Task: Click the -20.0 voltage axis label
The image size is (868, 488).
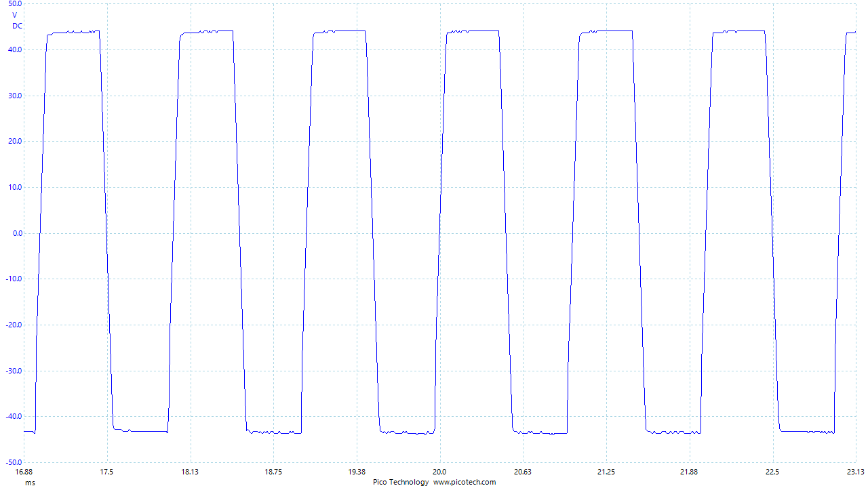Action: pyautogui.click(x=14, y=325)
